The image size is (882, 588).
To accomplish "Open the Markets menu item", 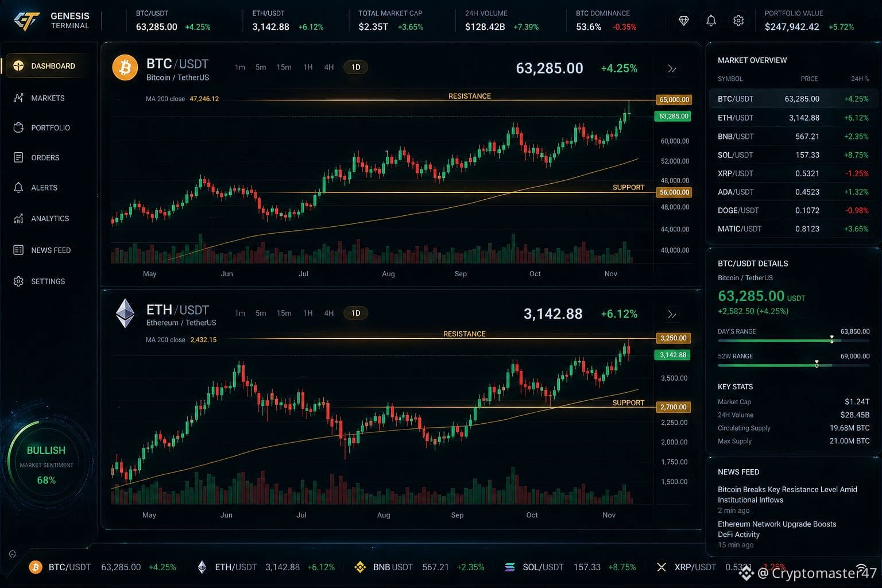I will pos(48,98).
